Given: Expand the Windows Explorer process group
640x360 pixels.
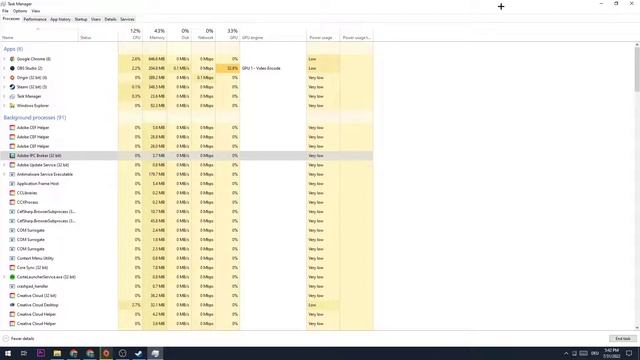Looking at the screenshot, I should click(x=4, y=106).
